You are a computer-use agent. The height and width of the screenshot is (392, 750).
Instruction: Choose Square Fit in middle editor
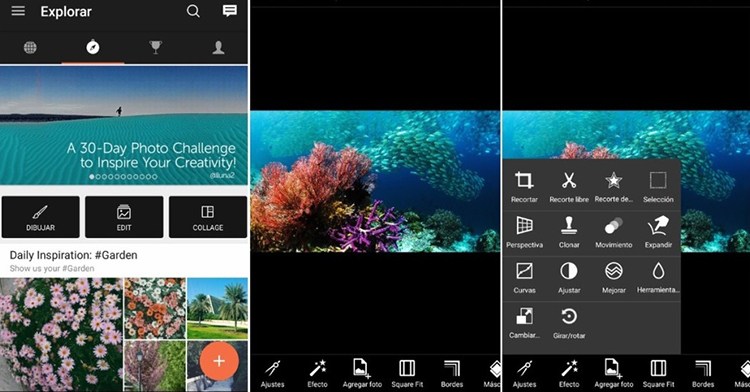pos(407,374)
